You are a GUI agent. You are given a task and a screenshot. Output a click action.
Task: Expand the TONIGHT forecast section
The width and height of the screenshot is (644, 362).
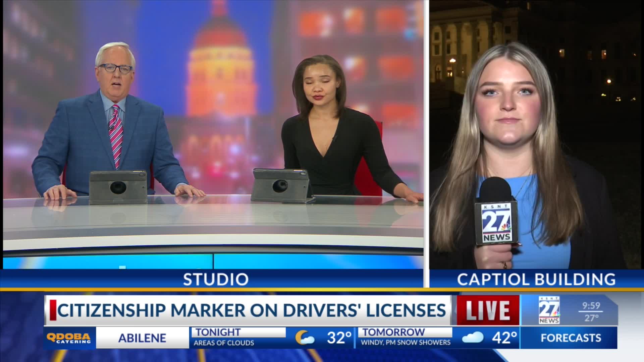pyautogui.click(x=218, y=332)
